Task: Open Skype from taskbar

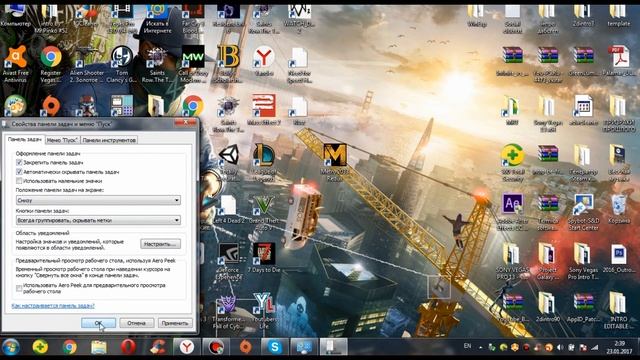Action: point(275,347)
